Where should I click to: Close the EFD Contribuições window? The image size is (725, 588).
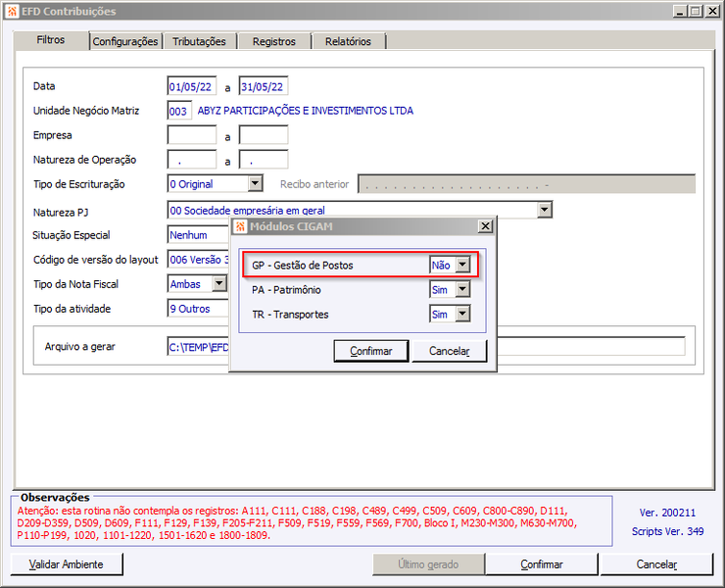coord(712,11)
